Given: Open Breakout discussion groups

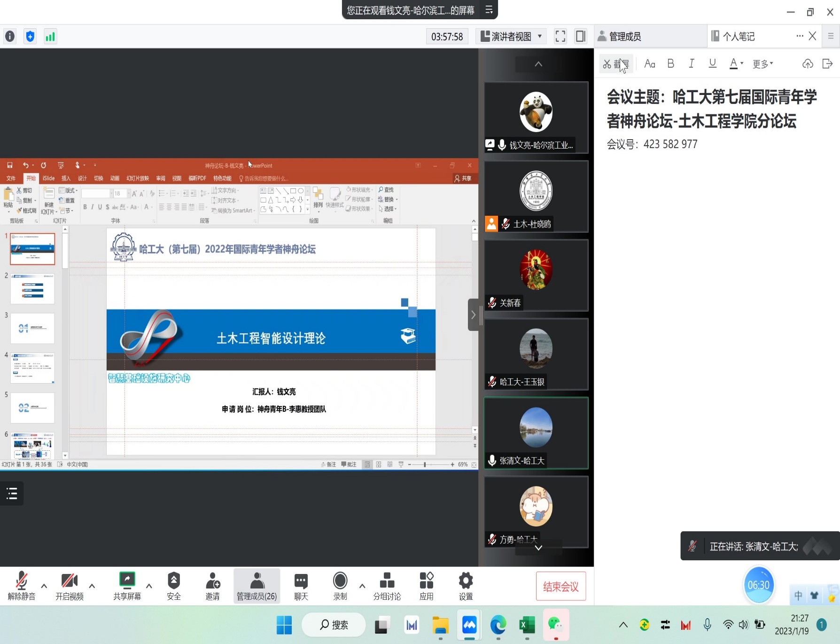Looking at the screenshot, I should [x=387, y=586].
